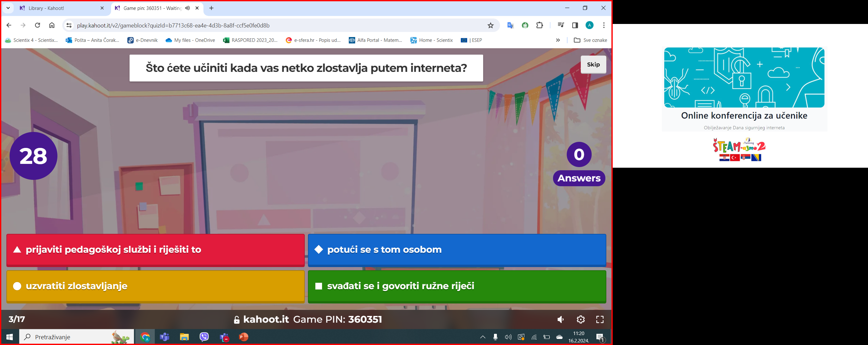Open Viber from the taskbar
The image size is (868, 345).
204,337
